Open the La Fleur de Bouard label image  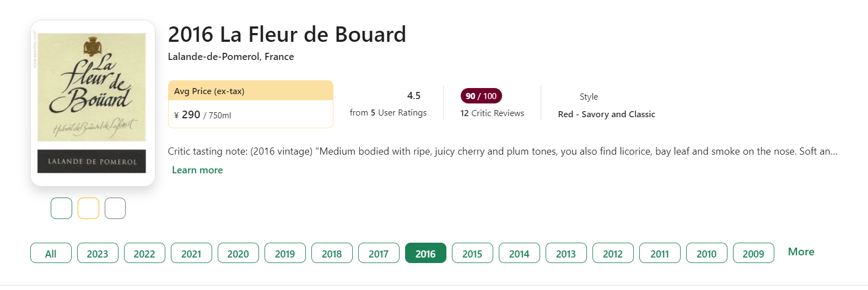(92, 103)
